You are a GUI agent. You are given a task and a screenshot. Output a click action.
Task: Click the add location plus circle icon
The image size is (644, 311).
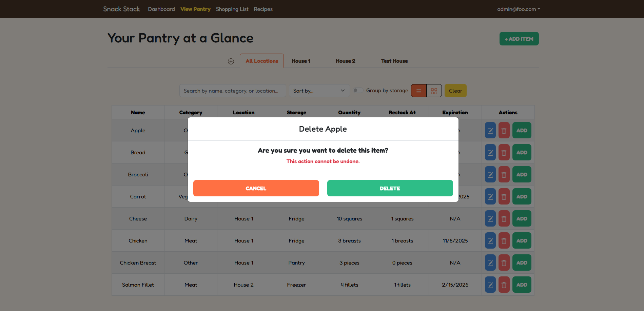[x=231, y=61]
